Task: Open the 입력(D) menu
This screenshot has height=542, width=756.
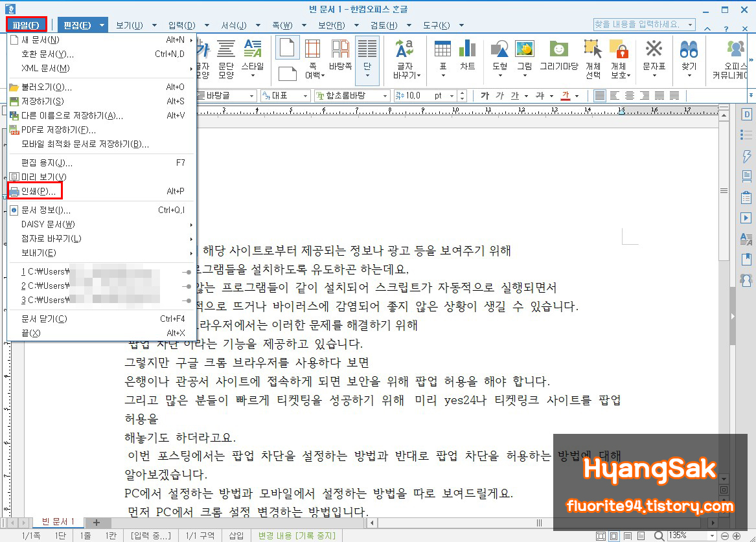Action: pos(182,25)
